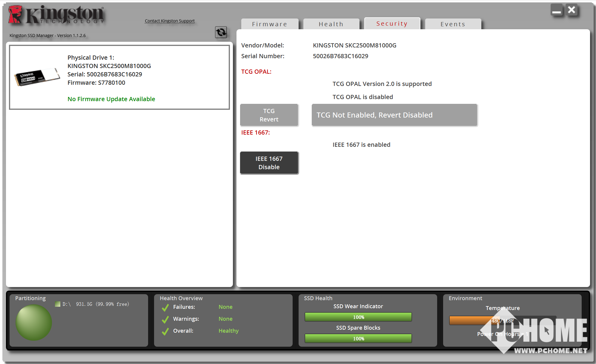
Task: Click the 'Partitioning' panel title
Action: 30,298
